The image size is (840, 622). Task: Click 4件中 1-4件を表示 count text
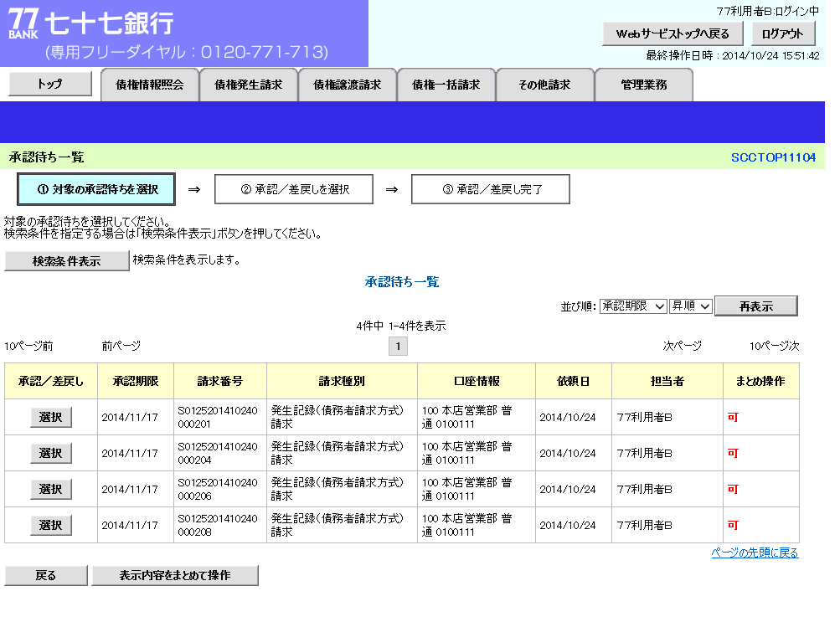click(401, 326)
